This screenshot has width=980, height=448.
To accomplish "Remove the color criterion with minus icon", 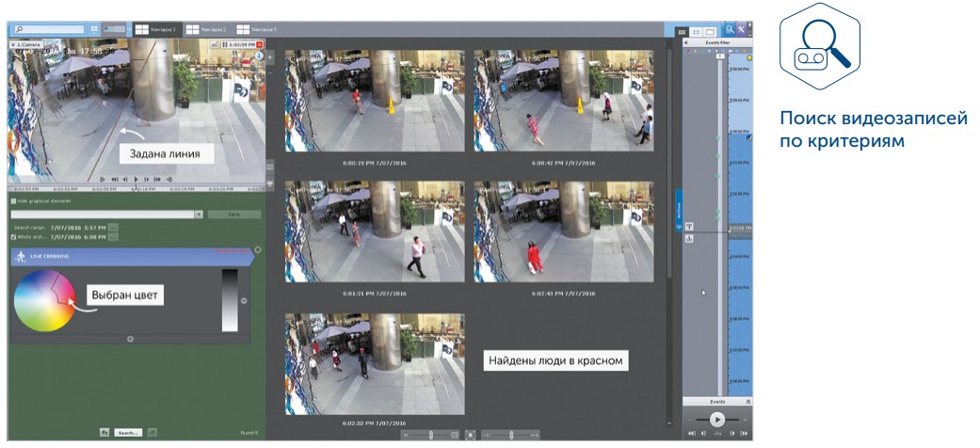I will [x=244, y=300].
